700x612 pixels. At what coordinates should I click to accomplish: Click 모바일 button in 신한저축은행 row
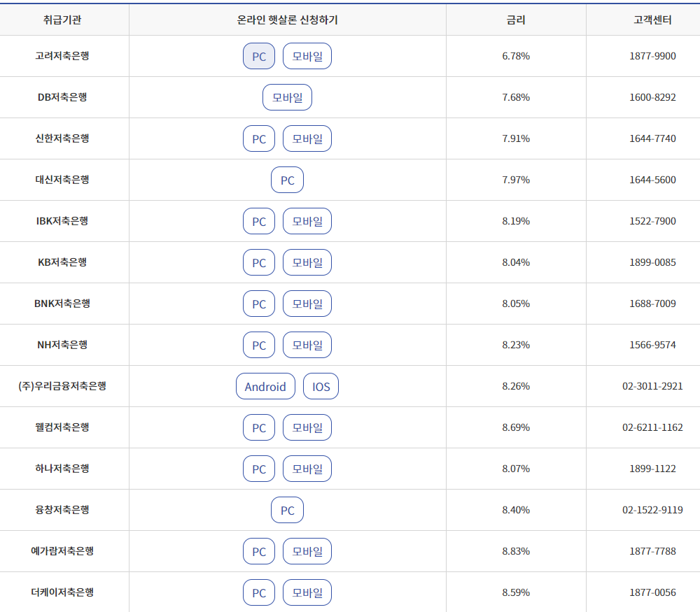[307, 138]
